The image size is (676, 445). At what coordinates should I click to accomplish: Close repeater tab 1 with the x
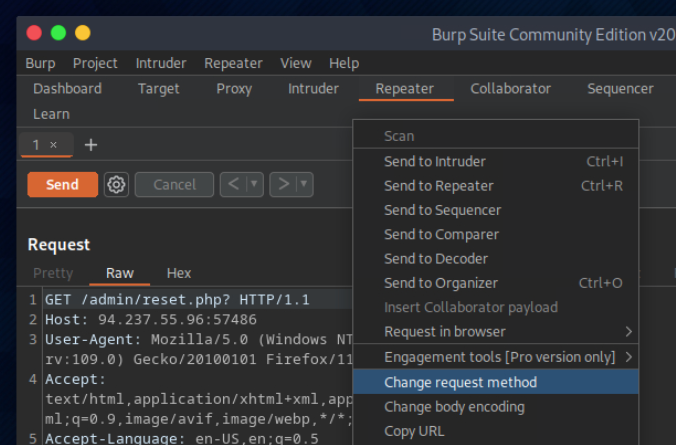click(x=53, y=145)
